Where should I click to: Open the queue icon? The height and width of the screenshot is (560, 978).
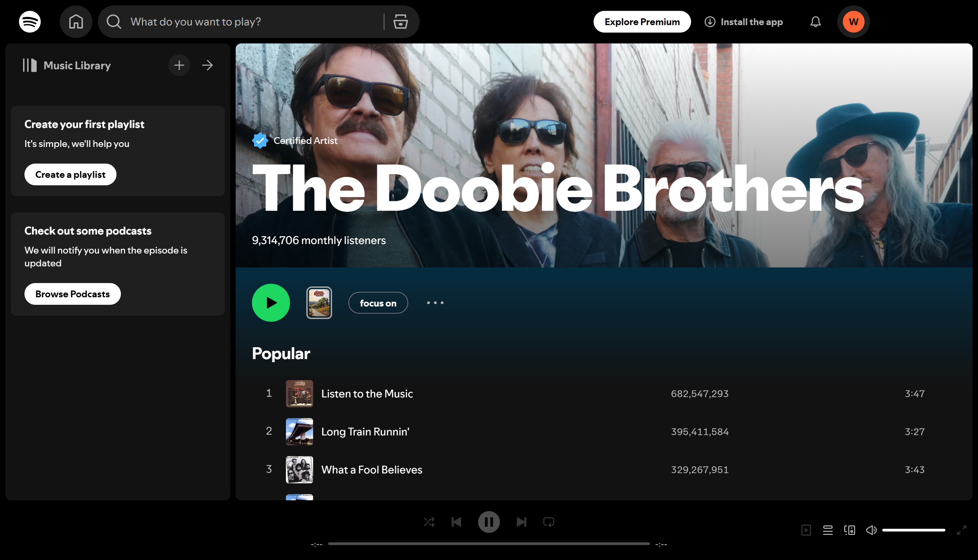coord(828,530)
